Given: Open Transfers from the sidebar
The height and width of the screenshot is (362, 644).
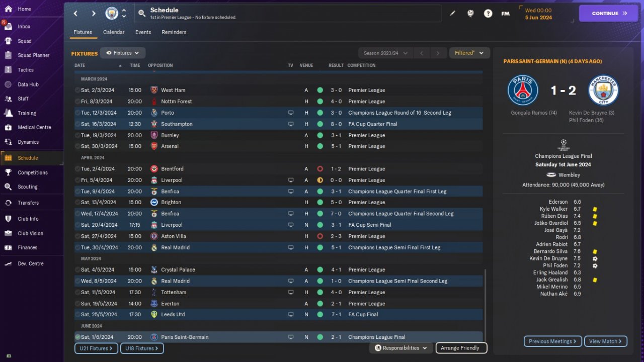Looking at the screenshot, I should point(32,203).
